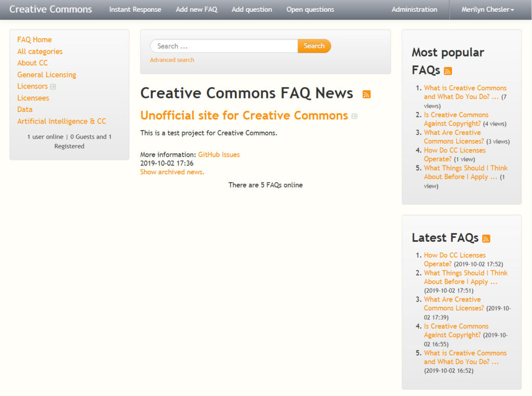
Task: Open the Administration page
Action: point(414,9)
